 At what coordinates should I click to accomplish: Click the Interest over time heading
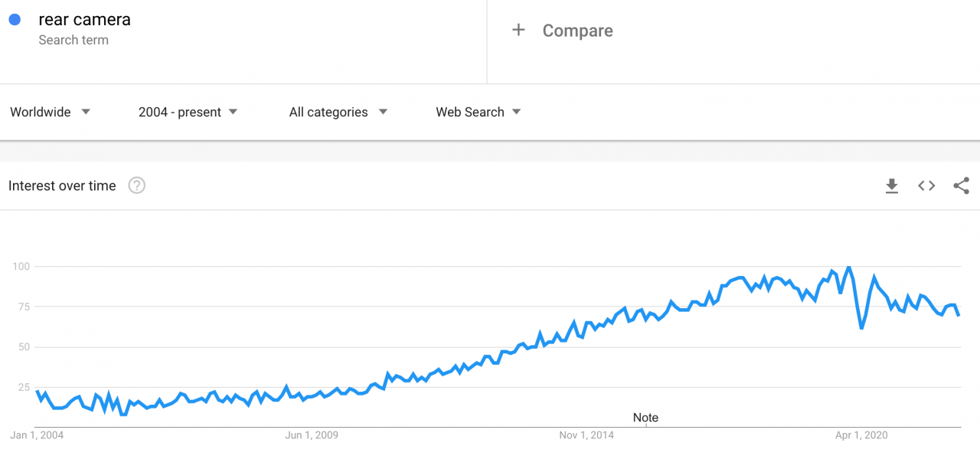pos(62,185)
